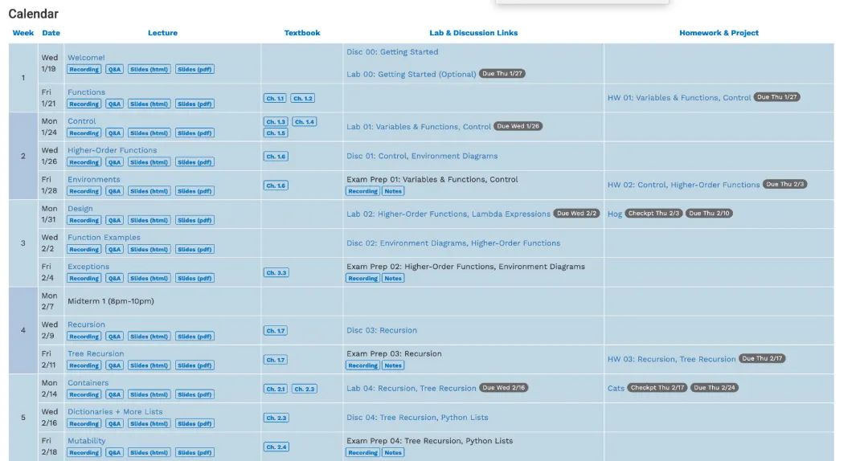Open Disc 01: Control, Environment Diagrams
This screenshot has width=868, height=461.
tap(422, 156)
